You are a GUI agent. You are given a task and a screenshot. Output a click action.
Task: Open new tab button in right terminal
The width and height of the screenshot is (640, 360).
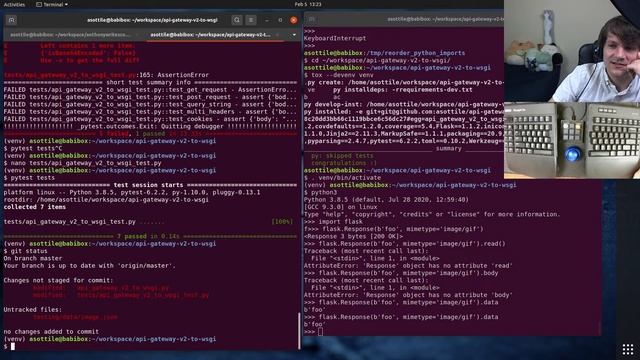click(312, 19)
